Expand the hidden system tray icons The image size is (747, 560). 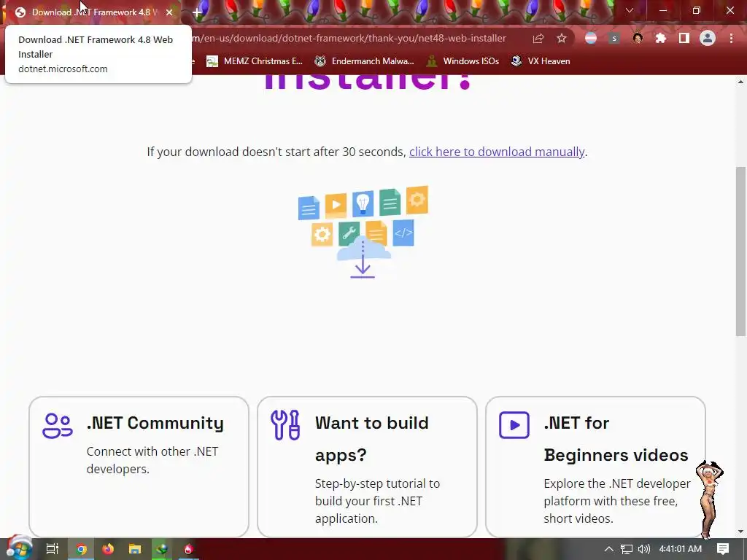pyautogui.click(x=609, y=549)
